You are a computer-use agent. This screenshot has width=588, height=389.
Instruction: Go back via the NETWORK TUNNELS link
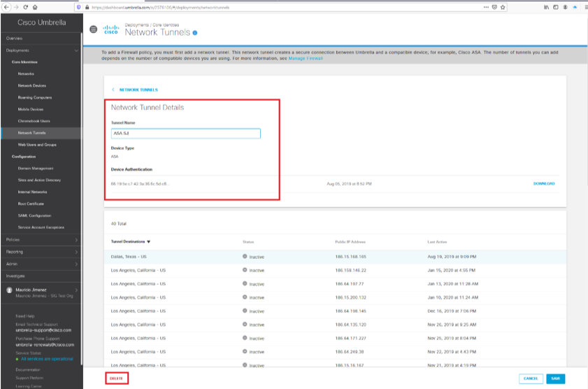pos(138,90)
